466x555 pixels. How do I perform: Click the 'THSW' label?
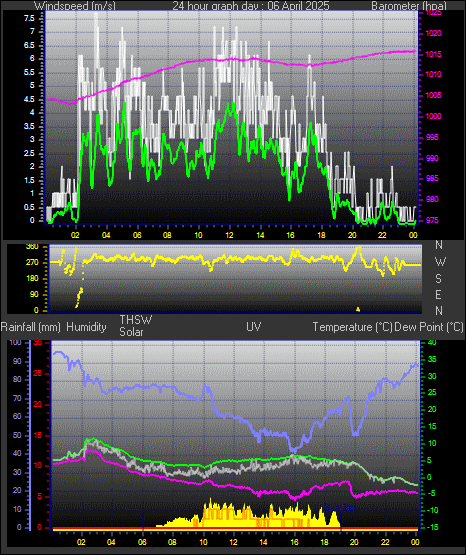pyautogui.click(x=136, y=320)
